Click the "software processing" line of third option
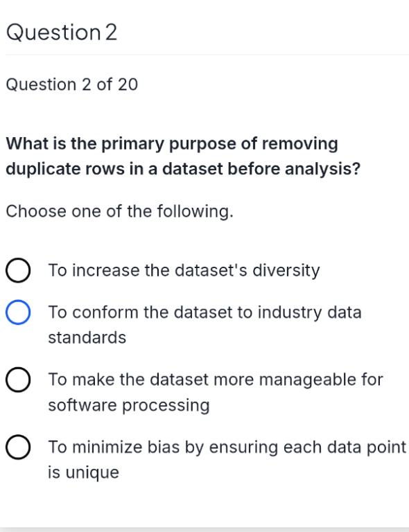Screen dimensions: 409x532 (129, 405)
